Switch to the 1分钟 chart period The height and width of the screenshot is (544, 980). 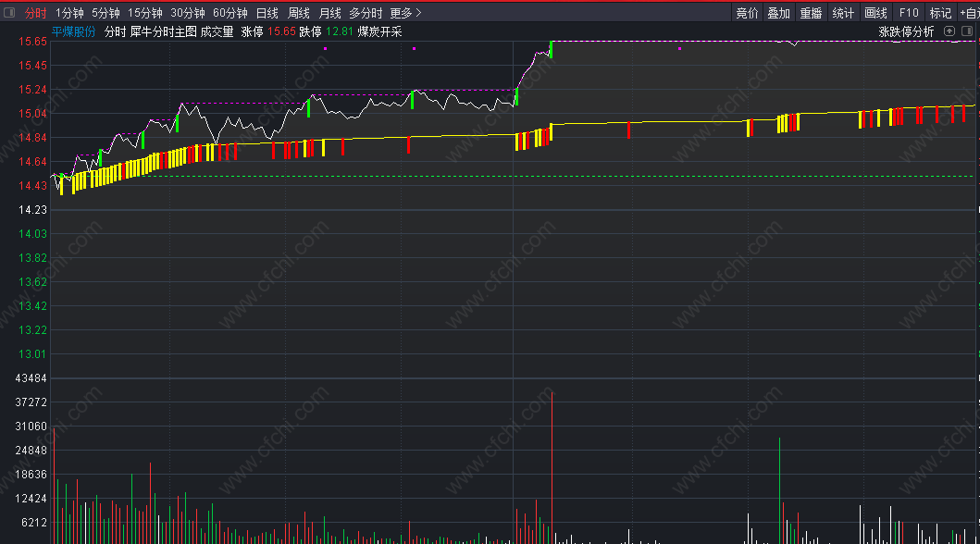69,13
